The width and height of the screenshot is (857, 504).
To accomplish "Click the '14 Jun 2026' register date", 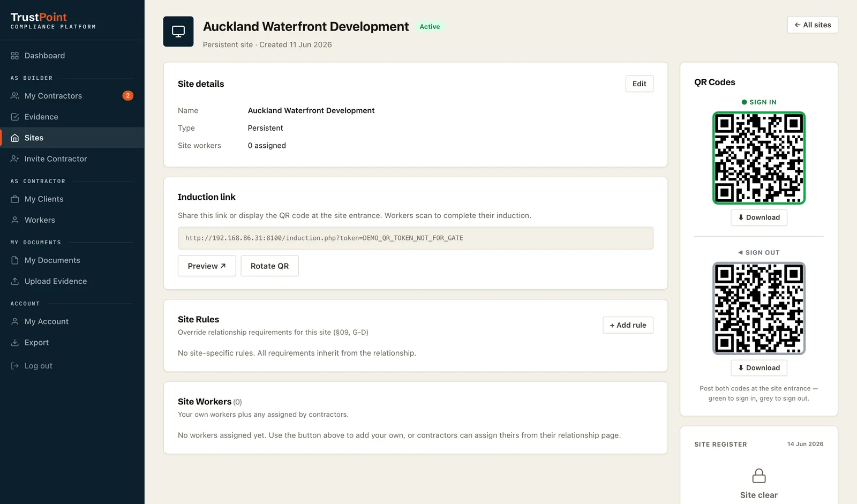I will 805,444.
